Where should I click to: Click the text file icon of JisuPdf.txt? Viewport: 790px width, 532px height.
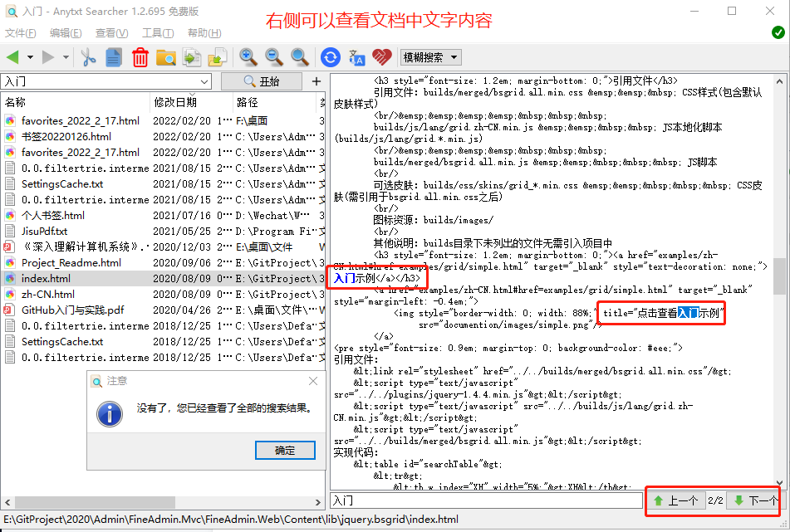10,231
